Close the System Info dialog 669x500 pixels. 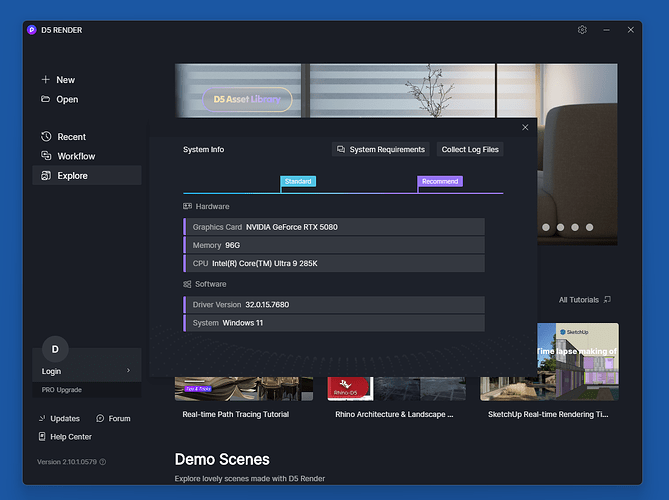click(525, 127)
